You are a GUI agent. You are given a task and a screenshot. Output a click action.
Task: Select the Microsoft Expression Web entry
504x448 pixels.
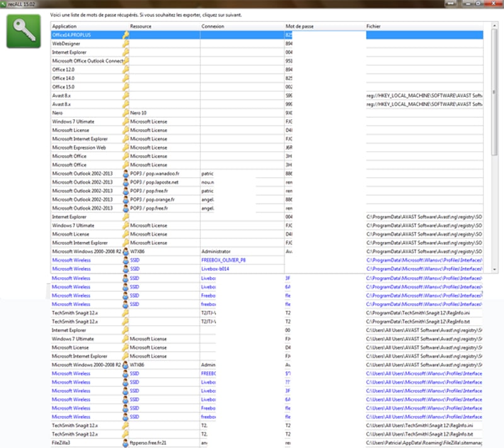pyautogui.click(x=79, y=147)
